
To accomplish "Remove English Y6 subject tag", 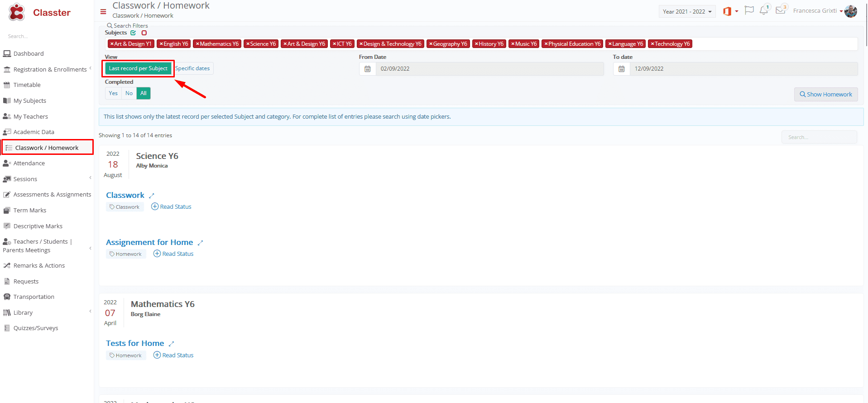I will click(x=161, y=44).
